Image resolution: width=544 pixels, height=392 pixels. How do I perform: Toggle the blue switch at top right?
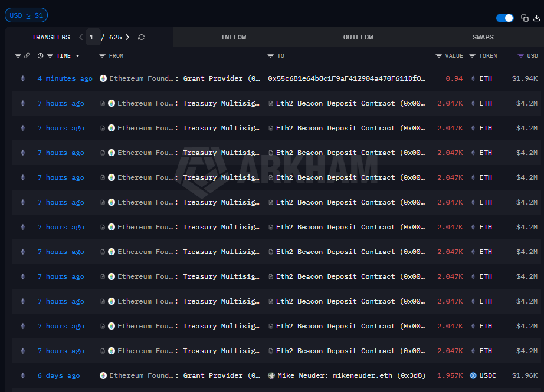pyautogui.click(x=505, y=18)
